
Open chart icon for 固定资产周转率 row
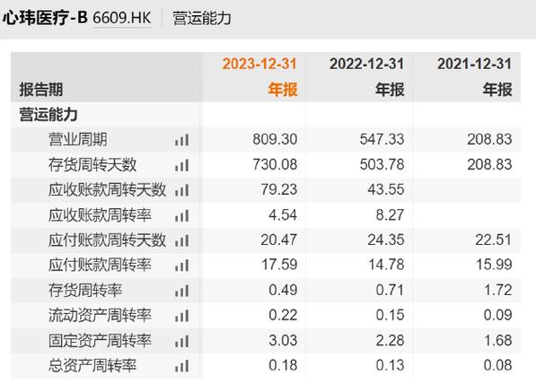181,341
